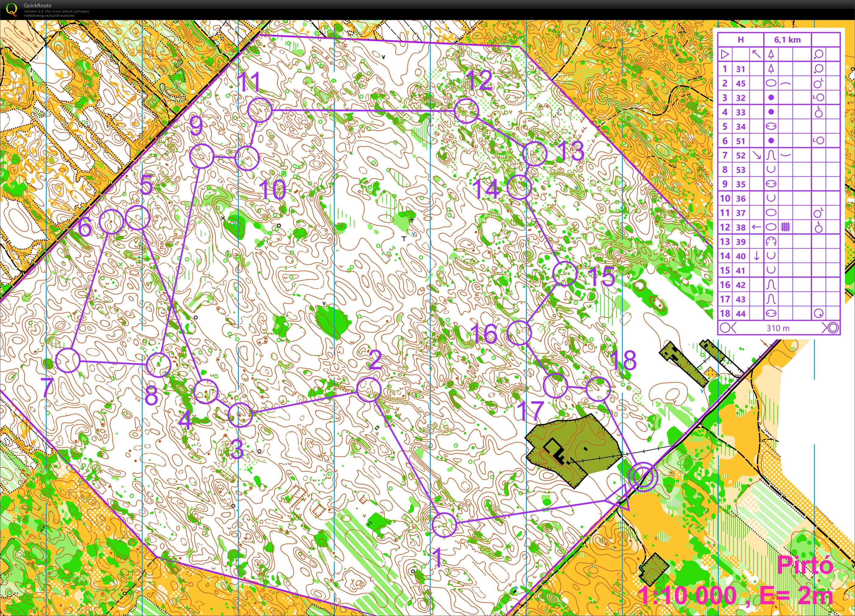Click the down arrow in row 14
This screenshot has width=855, height=616.
coord(757,256)
